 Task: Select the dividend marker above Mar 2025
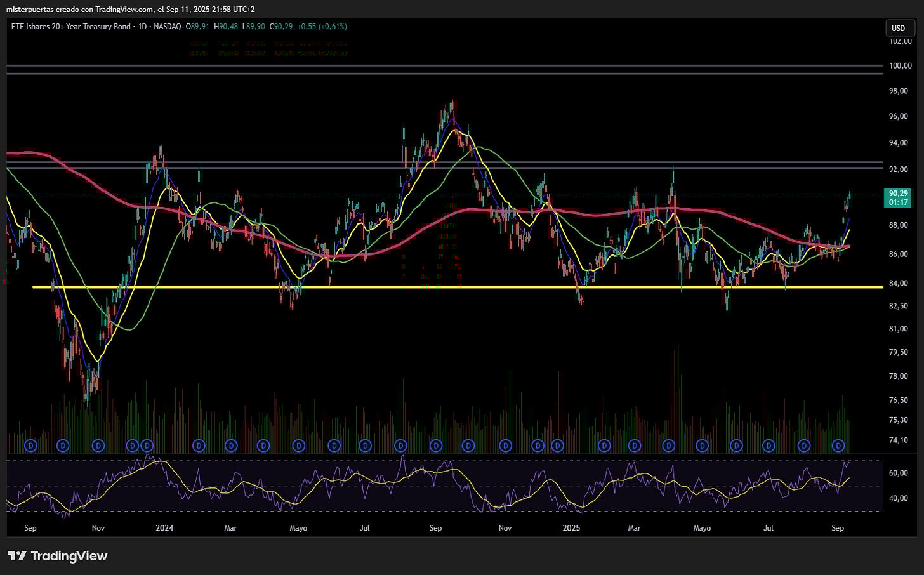click(x=633, y=446)
